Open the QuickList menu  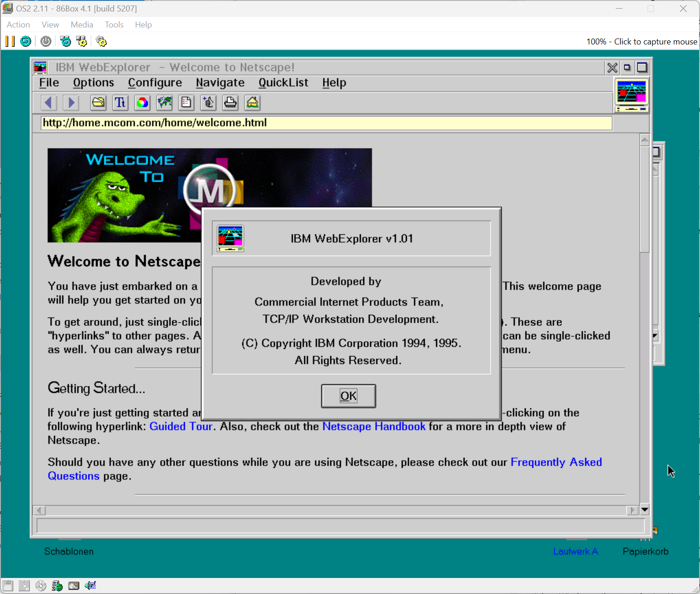click(283, 83)
